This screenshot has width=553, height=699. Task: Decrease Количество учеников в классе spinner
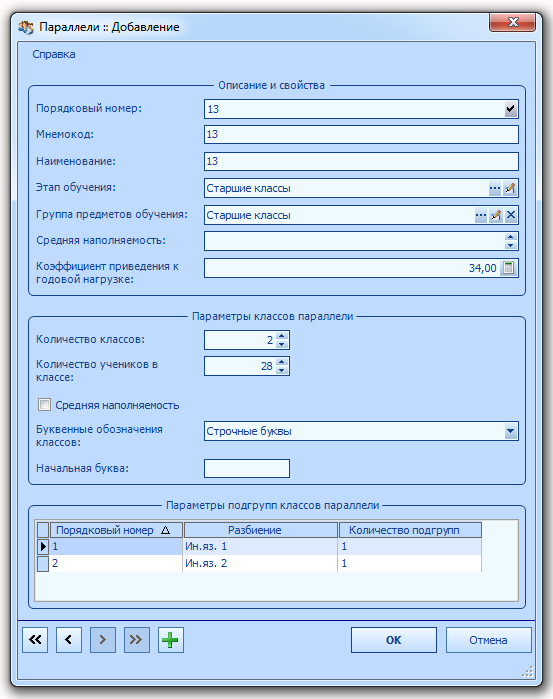pos(281,370)
